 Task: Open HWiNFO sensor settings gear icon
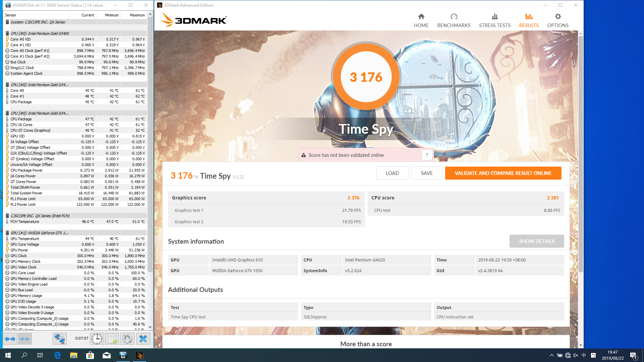click(x=127, y=339)
